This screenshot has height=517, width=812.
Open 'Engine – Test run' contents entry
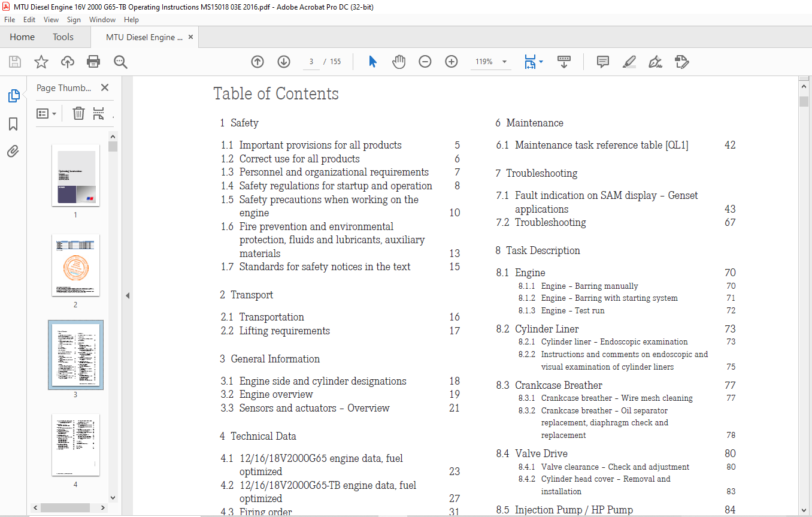pyautogui.click(x=573, y=310)
